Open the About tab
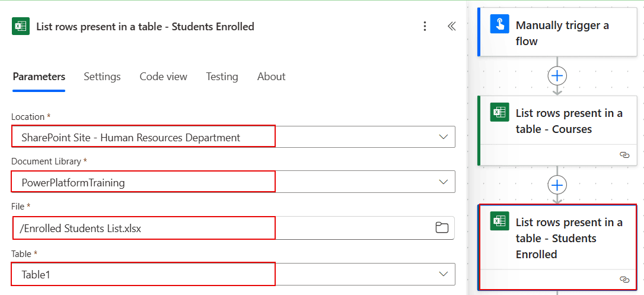The width and height of the screenshot is (644, 295). [x=272, y=77]
